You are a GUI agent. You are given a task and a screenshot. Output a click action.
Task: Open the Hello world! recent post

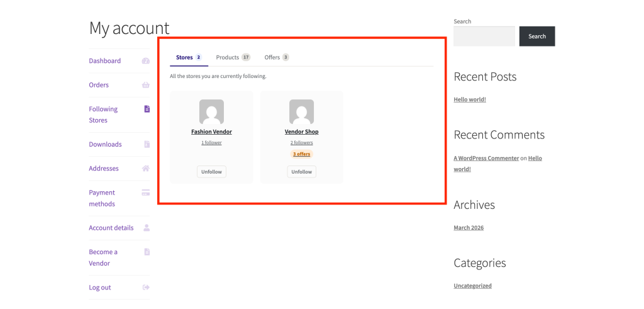click(x=470, y=99)
